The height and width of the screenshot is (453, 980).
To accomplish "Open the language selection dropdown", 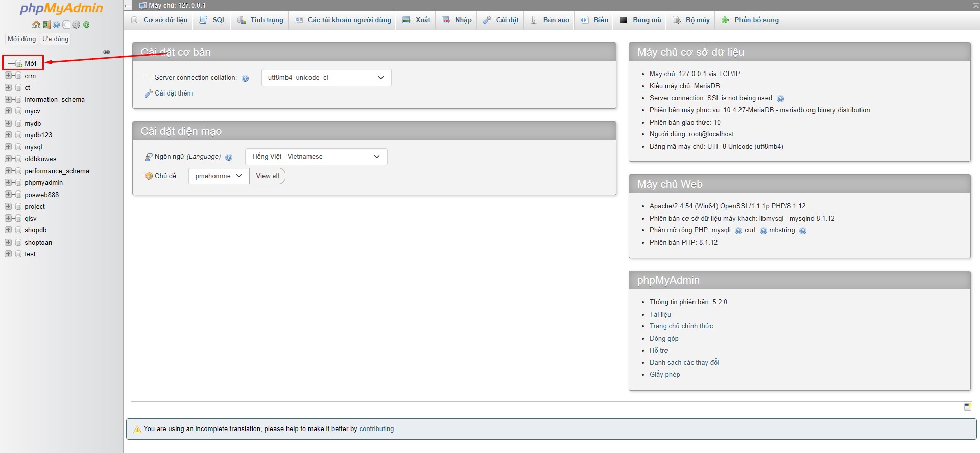I will (316, 157).
